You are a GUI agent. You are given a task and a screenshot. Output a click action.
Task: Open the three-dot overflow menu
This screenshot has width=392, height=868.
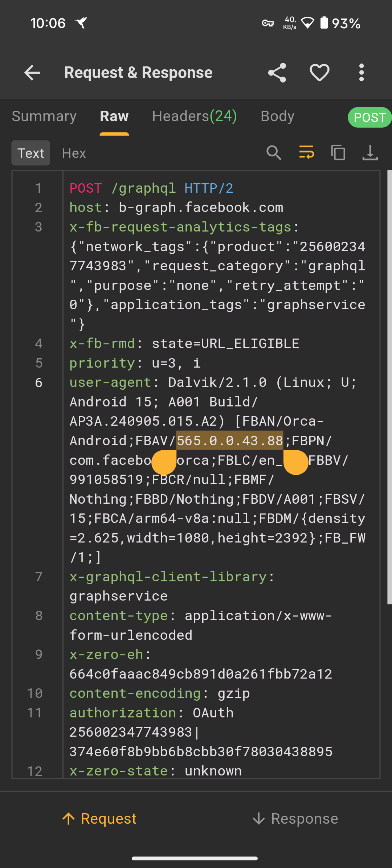(x=361, y=73)
